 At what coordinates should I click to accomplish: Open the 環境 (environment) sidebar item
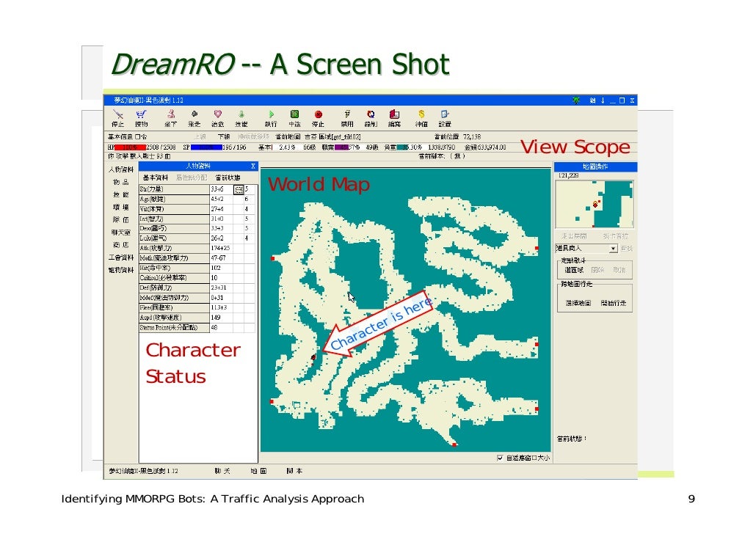(x=121, y=208)
